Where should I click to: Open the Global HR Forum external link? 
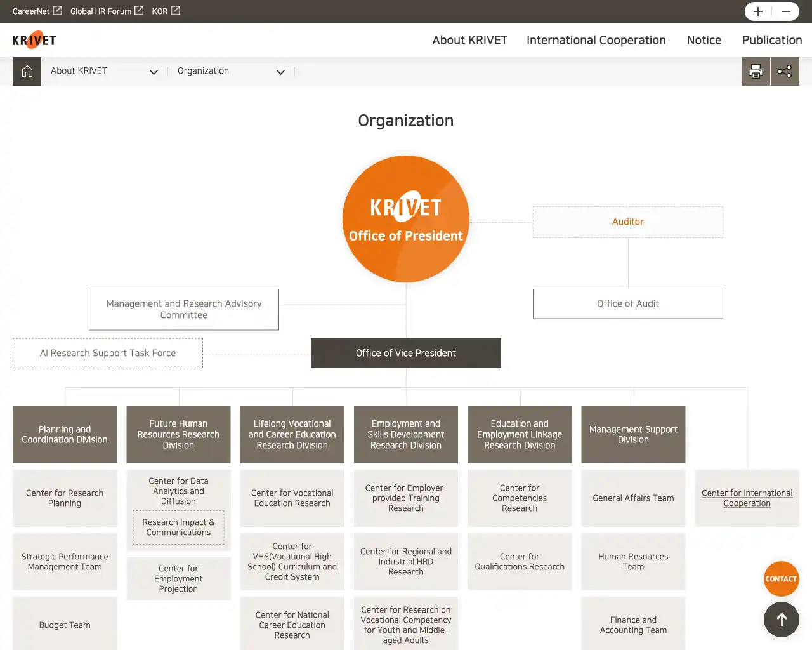(107, 11)
